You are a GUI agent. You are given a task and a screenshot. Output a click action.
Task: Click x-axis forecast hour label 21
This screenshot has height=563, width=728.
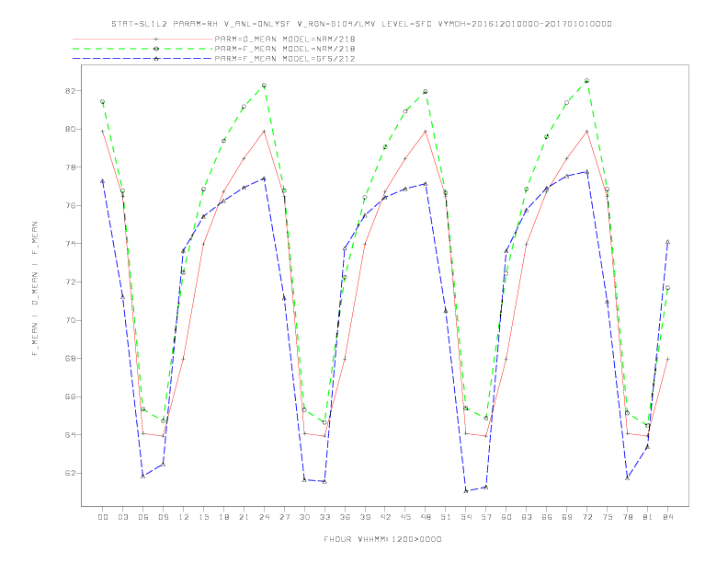[x=244, y=517]
